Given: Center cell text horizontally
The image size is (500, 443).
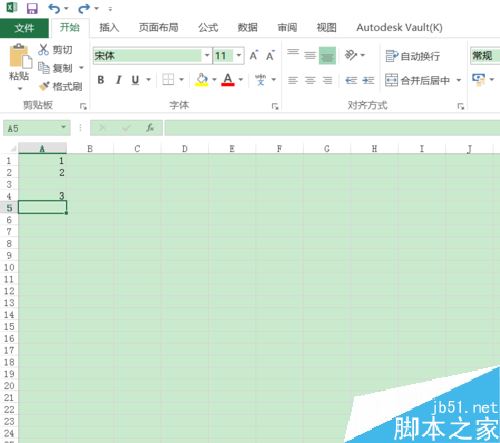Looking at the screenshot, I should [x=310, y=80].
